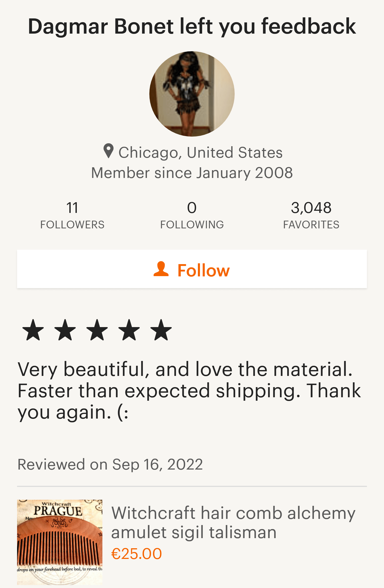This screenshot has height=588, width=384.
Task: Click the second rating star
Action: click(65, 330)
